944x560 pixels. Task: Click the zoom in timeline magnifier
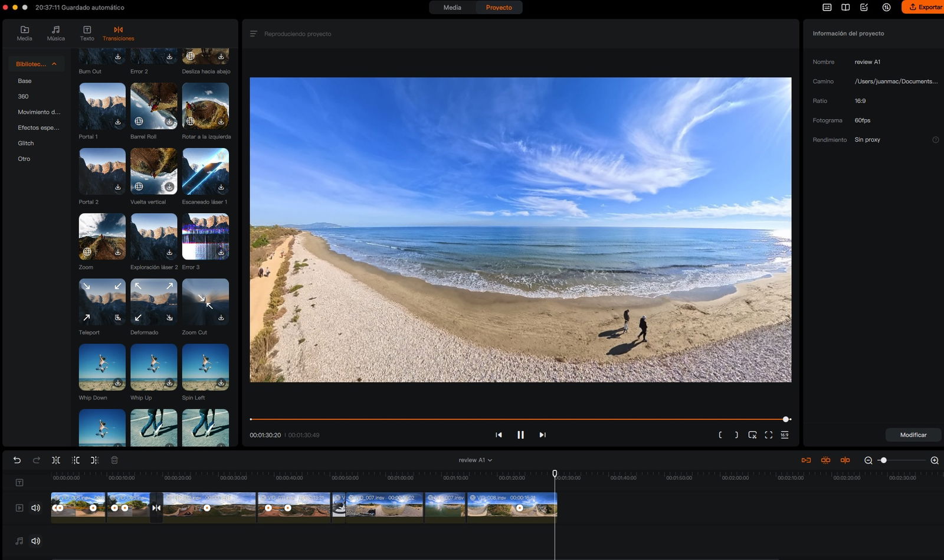click(x=935, y=460)
